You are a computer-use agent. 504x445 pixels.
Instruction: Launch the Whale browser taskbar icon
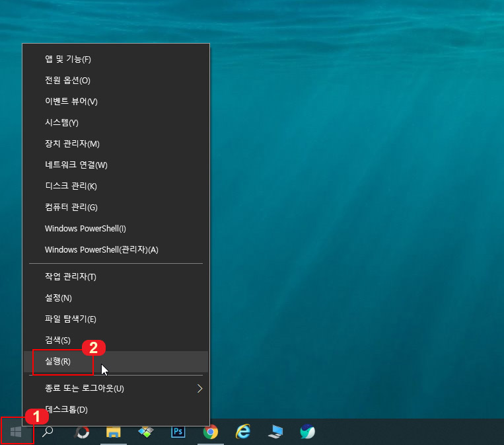(x=308, y=432)
